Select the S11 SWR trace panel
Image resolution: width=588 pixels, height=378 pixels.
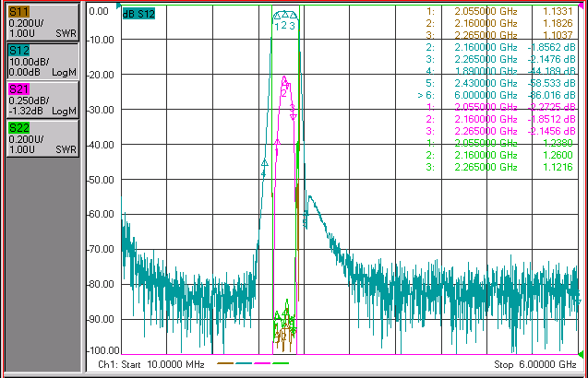coord(42,22)
